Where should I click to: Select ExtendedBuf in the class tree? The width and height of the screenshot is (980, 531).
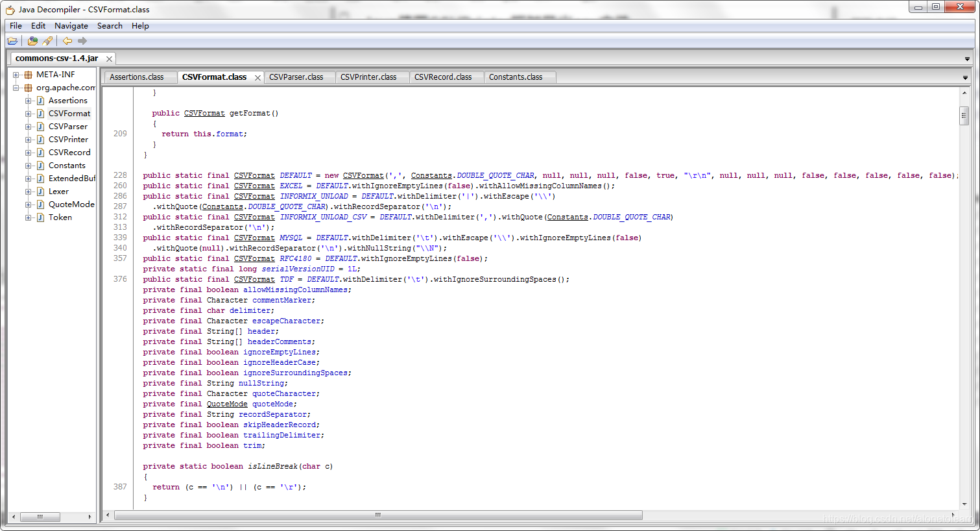pos(71,179)
